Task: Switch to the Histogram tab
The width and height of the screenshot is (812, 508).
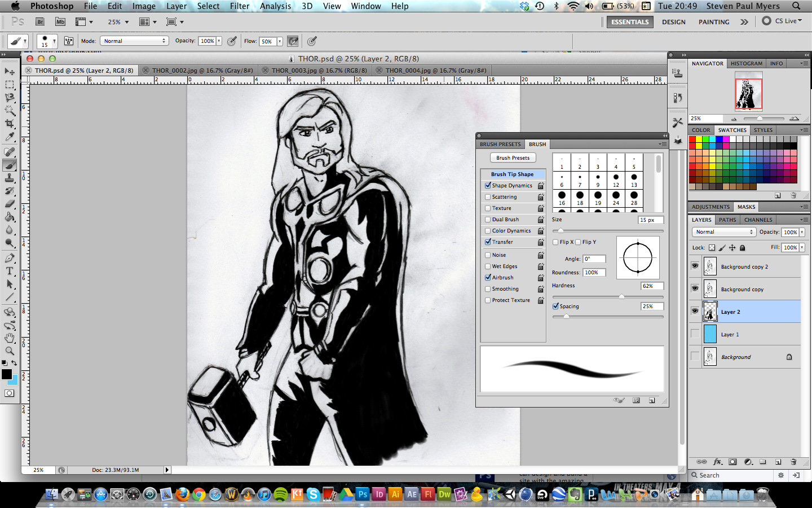Action: tap(746, 63)
